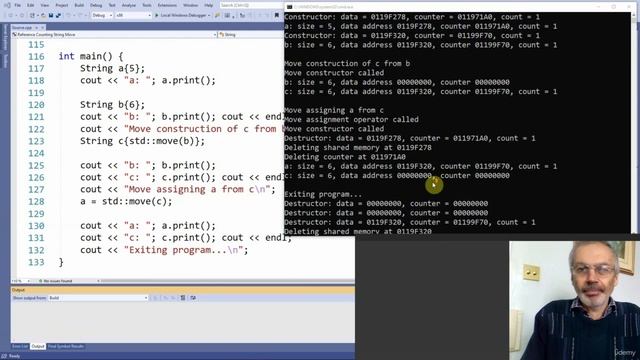
Task: Switch to the Output tab
Action: pos(38,346)
